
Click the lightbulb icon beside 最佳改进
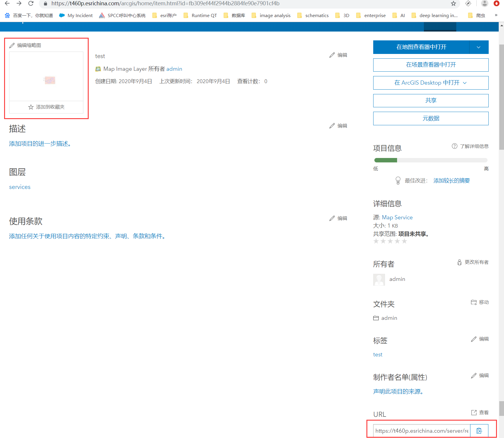[398, 180]
